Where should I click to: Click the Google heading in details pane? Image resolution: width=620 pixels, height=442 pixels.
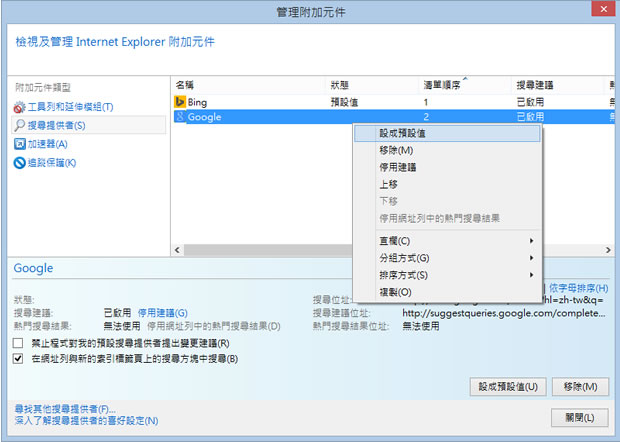[x=33, y=268]
